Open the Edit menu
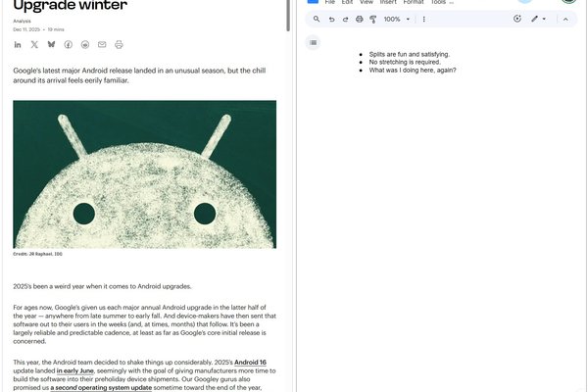 tap(347, 2)
